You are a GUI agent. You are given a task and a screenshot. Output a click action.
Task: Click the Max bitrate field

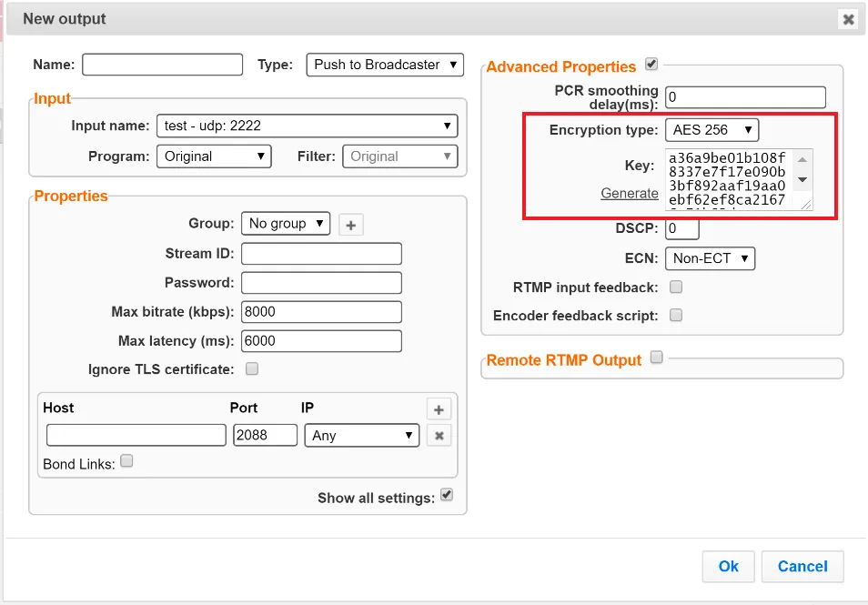(321, 312)
